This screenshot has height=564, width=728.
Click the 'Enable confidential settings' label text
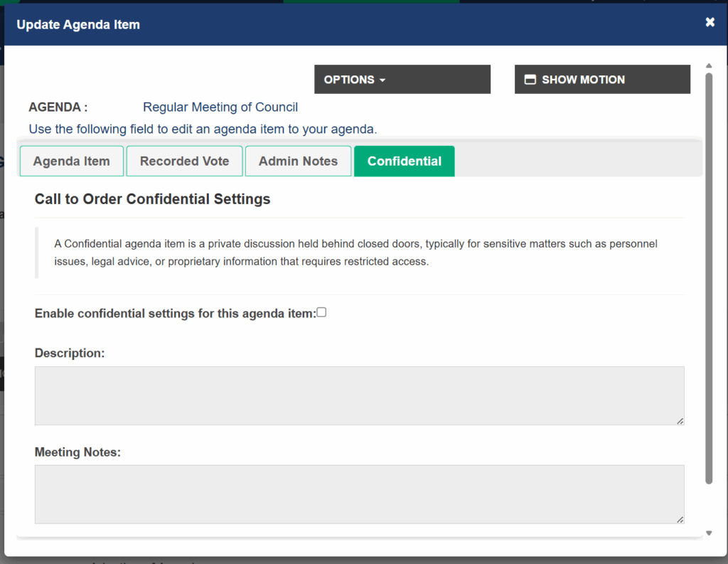pos(175,314)
